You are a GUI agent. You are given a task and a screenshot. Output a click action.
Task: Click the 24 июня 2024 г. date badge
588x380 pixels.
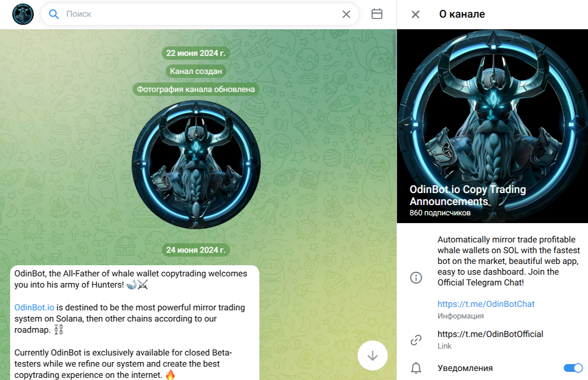point(196,250)
